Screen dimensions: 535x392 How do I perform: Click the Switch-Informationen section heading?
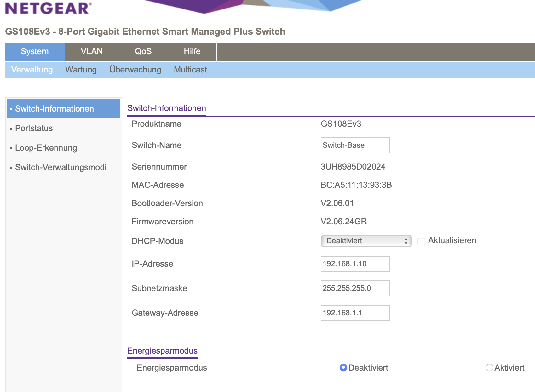[x=167, y=108]
